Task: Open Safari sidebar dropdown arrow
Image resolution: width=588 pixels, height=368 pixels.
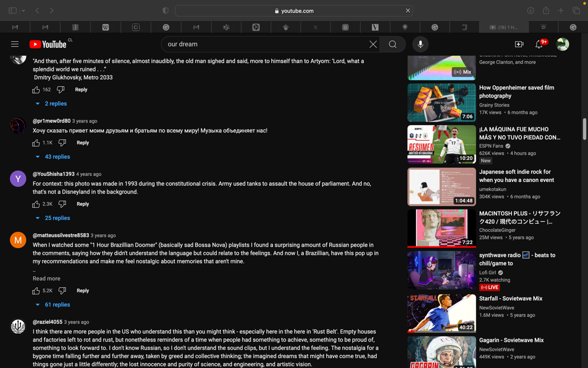Action: 23,10
